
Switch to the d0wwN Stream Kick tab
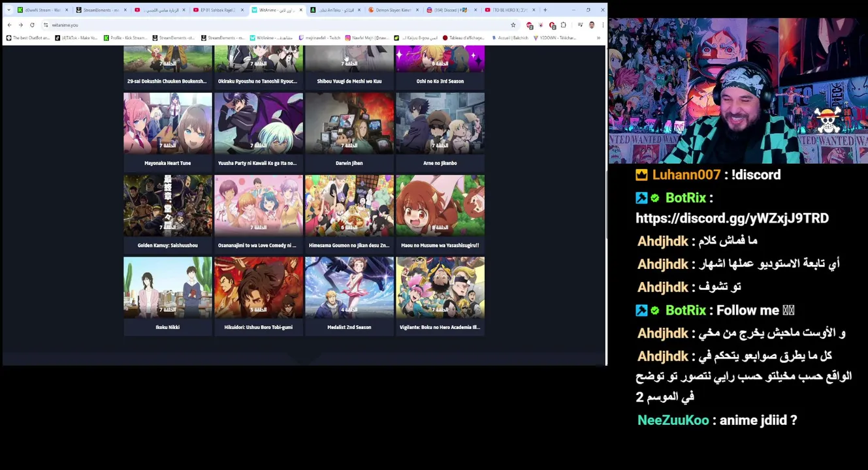[42, 10]
